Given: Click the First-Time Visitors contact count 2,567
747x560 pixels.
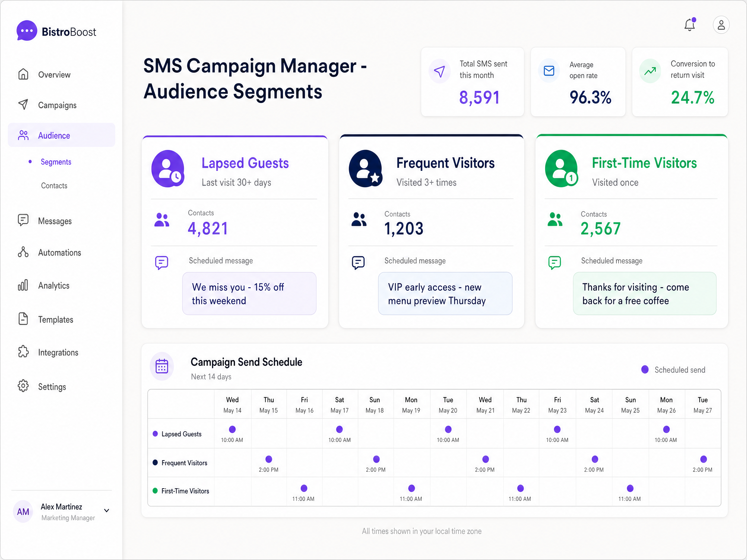Looking at the screenshot, I should click(x=601, y=229).
